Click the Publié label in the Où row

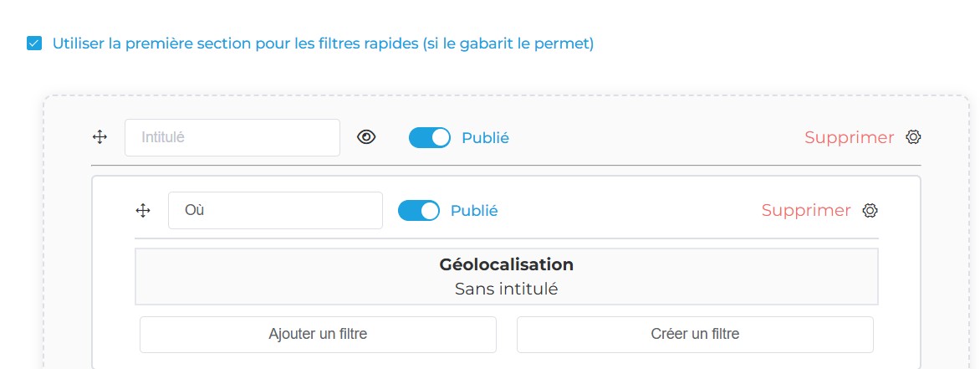coord(474,211)
